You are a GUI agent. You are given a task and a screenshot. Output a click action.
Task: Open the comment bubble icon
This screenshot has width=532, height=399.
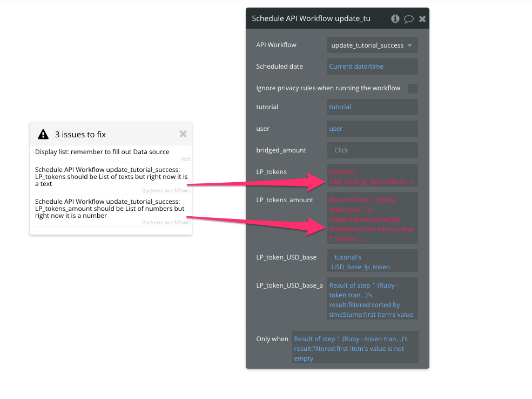pos(408,19)
